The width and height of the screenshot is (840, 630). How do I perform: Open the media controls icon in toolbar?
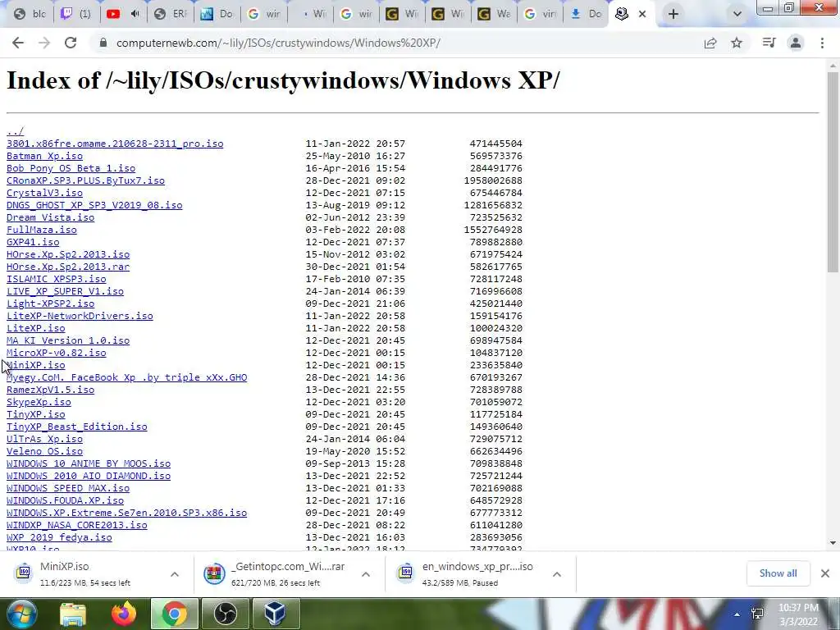tap(769, 43)
